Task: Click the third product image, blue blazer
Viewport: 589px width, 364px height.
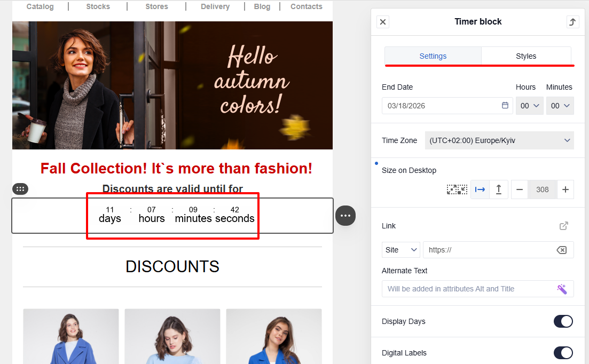Action: coord(274,336)
